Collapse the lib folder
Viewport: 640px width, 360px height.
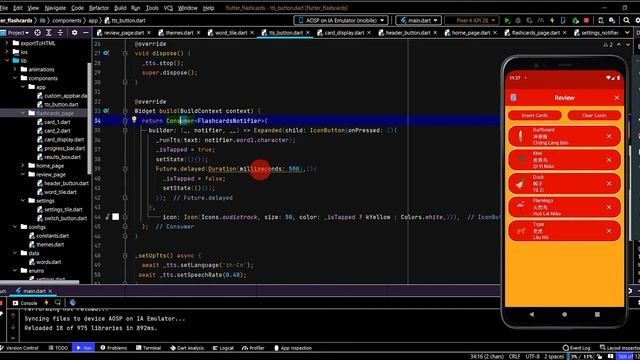coord(7,60)
